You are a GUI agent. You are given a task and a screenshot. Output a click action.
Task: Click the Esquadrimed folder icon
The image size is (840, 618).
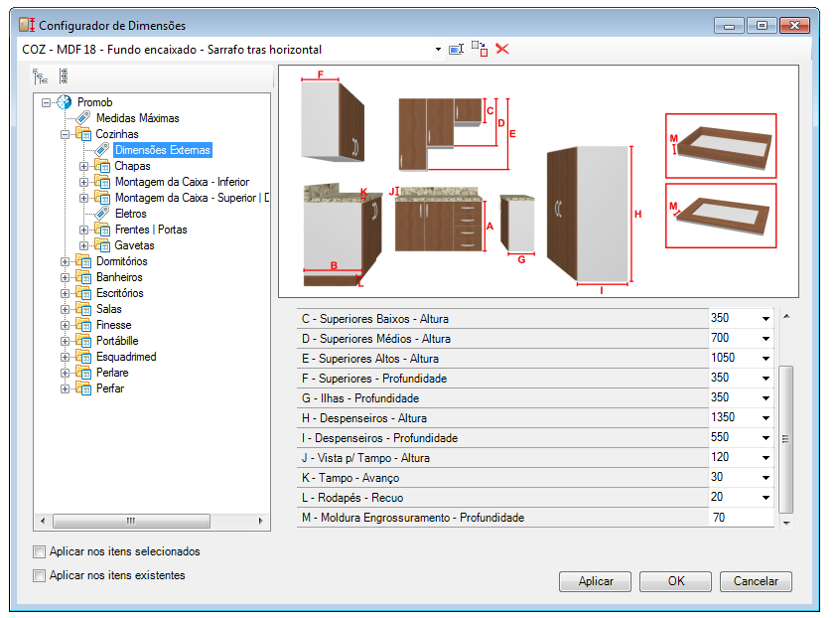83,357
